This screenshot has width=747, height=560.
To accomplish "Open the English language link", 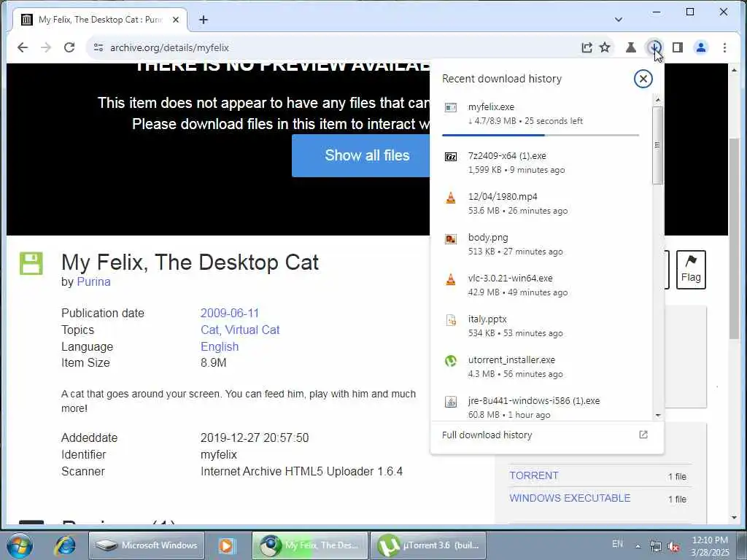I will [x=220, y=346].
